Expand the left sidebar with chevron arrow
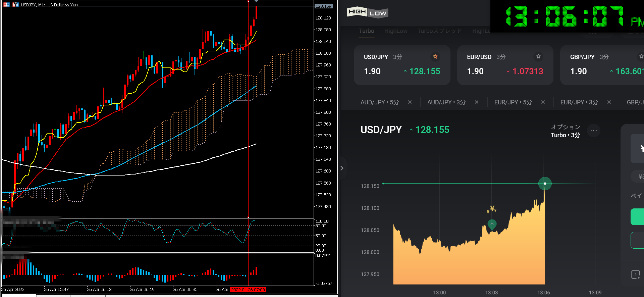The height and width of the screenshot is (297, 644). click(342, 168)
